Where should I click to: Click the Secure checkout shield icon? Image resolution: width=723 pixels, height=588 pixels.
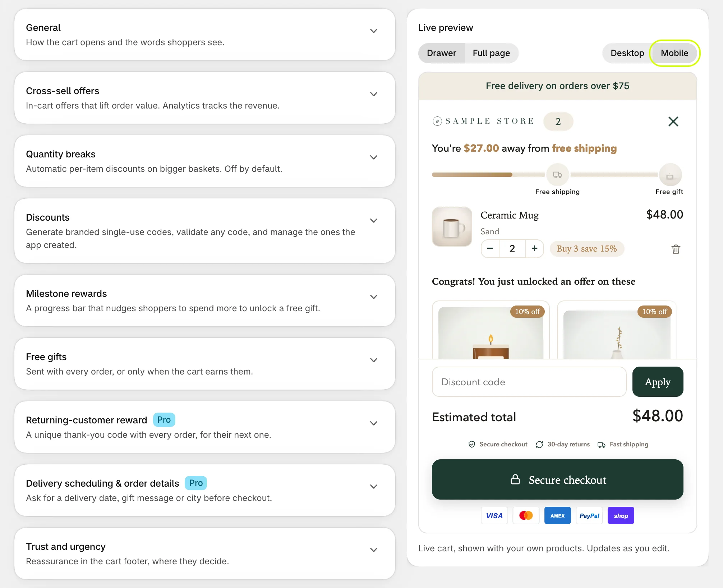[472, 444]
